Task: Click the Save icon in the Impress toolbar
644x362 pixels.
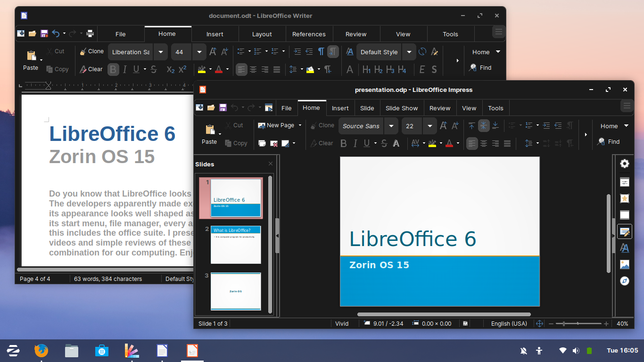Action: (x=223, y=107)
